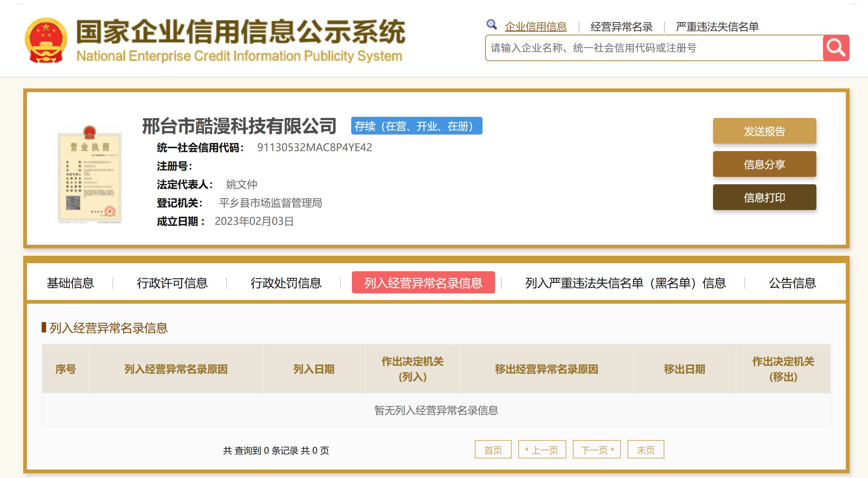Click the 信息分享 button

pos(764,164)
